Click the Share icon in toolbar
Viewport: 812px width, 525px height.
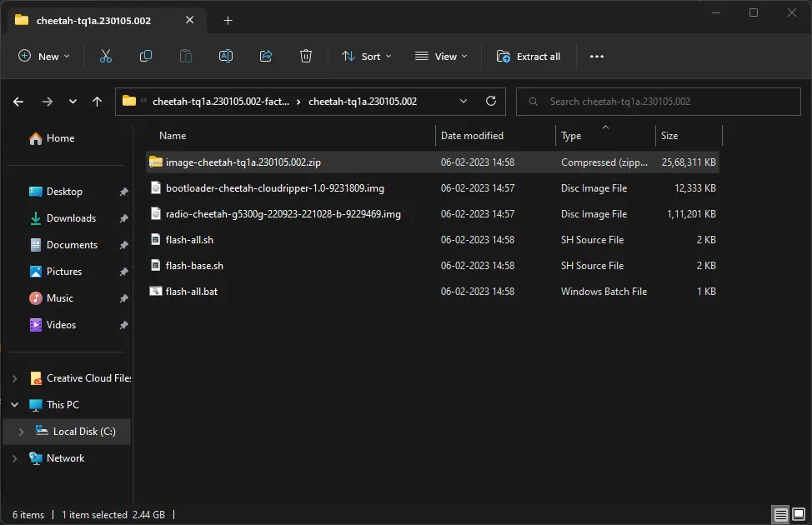coord(266,56)
